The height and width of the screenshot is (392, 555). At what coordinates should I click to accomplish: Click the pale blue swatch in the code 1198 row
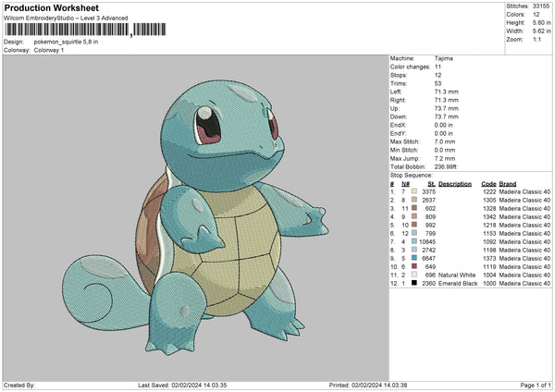(414, 250)
